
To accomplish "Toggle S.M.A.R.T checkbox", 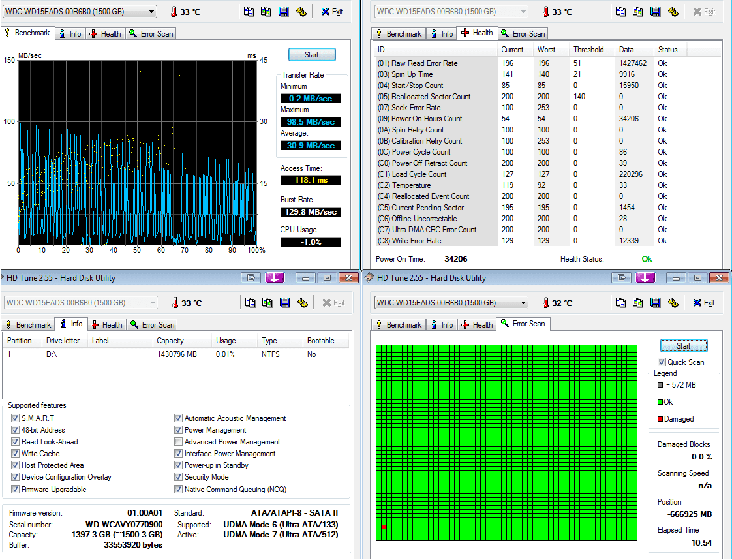I will tap(15, 418).
